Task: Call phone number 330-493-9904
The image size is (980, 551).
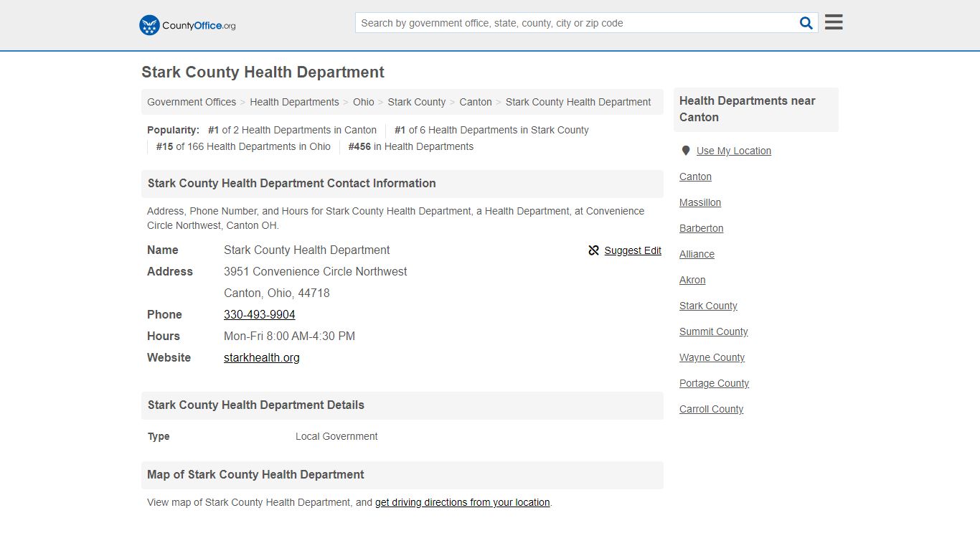Action: point(260,314)
